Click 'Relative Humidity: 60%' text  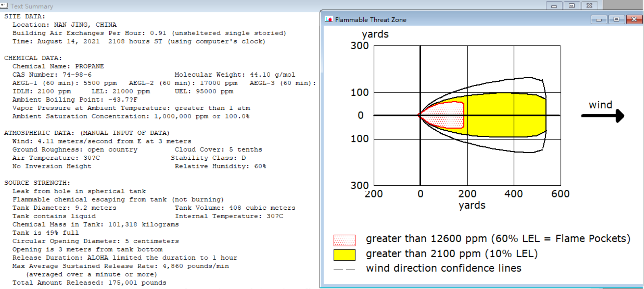pyautogui.click(x=221, y=166)
